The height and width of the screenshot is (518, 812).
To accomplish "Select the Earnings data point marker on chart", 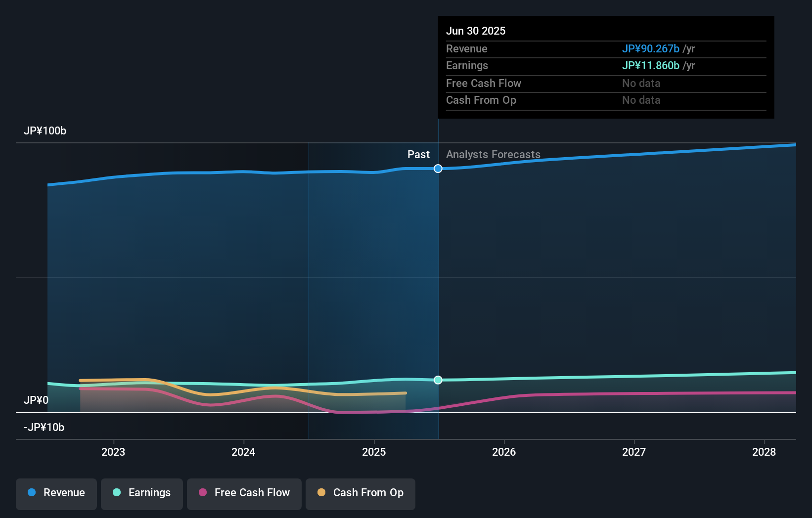I will pos(438,380).
